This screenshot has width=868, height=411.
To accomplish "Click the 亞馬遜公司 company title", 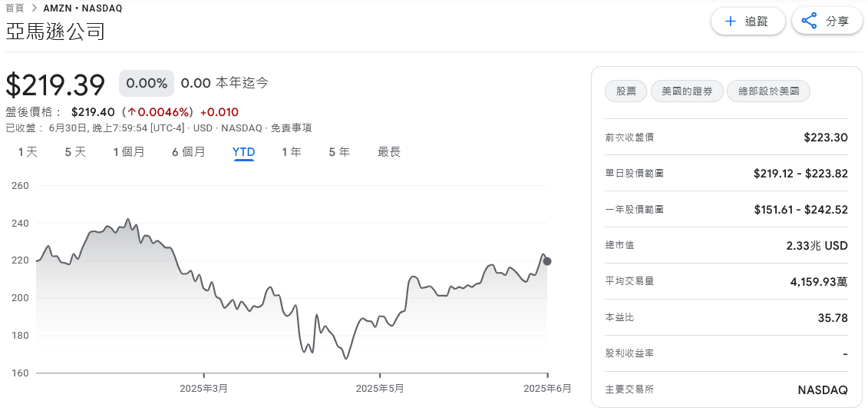I will pos(55,31).
